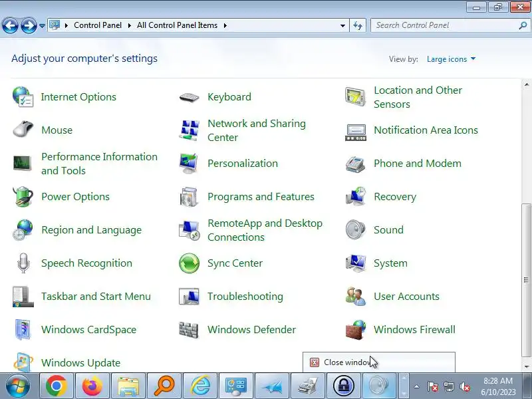
Task: Expand the address bar history dropdown
Action: [x=342, y=25]
